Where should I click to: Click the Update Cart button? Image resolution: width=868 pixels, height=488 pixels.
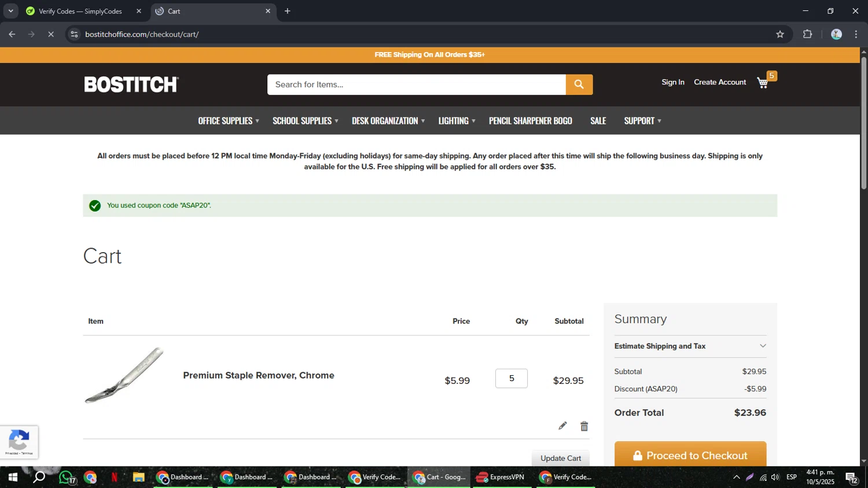pos(561,458)
